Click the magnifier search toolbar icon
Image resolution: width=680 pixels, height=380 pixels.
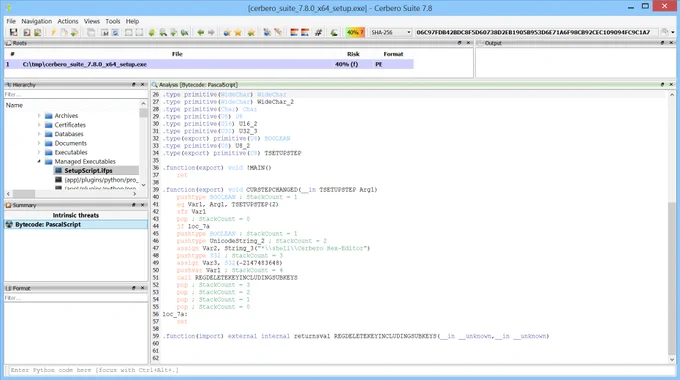click(x=163, y=32)
